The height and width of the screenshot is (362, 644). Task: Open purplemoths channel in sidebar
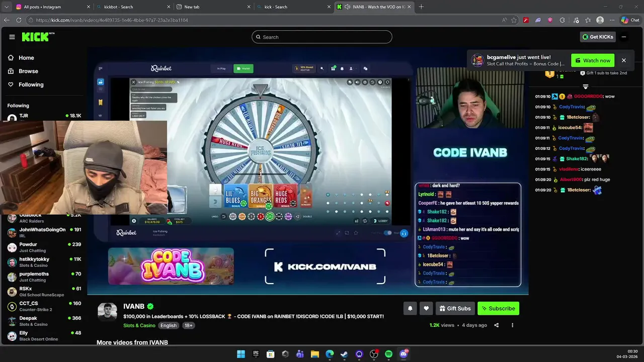(44, 277)
